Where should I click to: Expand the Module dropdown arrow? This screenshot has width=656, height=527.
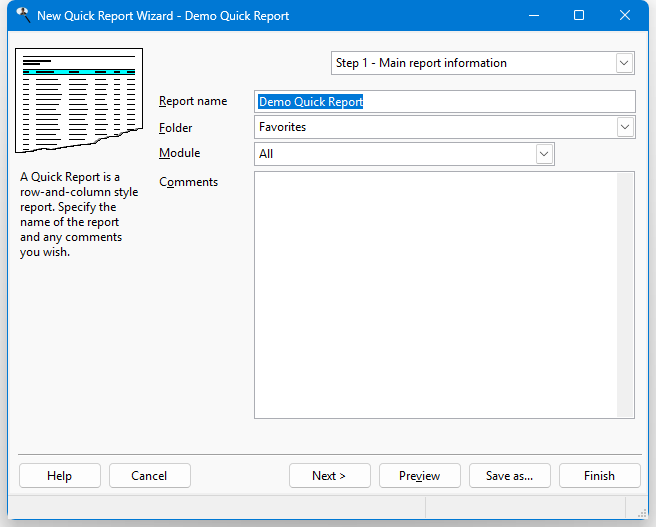pos(544,154)
